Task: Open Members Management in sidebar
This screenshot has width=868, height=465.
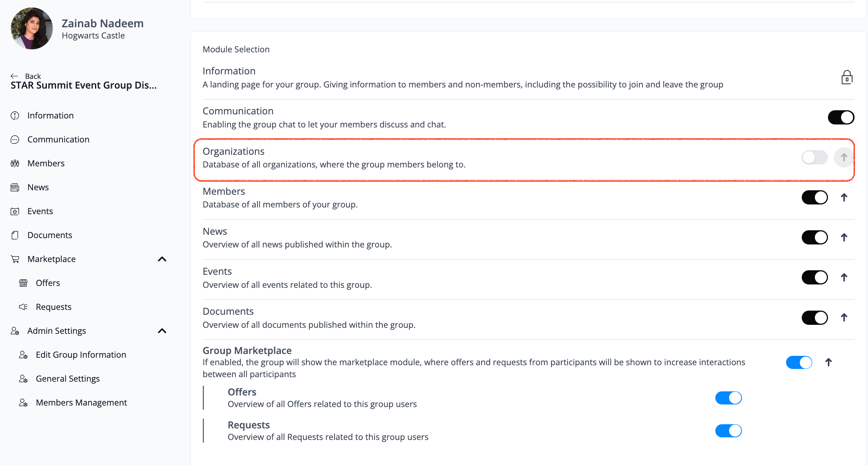Action: point(81,403)
